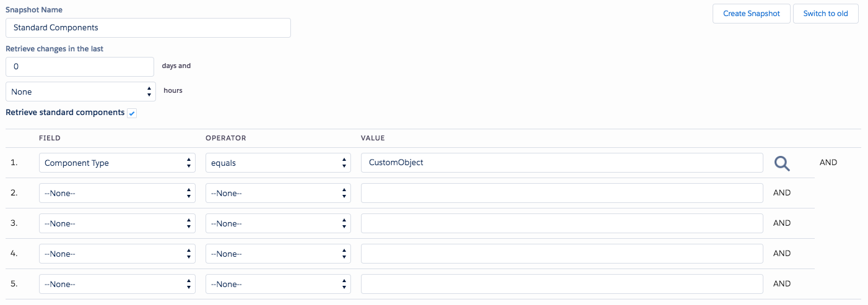
Task: Open the Component Type field dropdown
Action: (x=117, y=163)
